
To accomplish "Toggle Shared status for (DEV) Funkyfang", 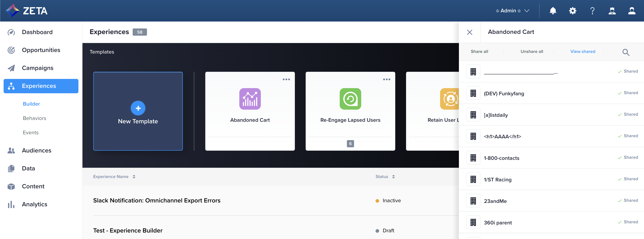I will (x=628, y=93).
